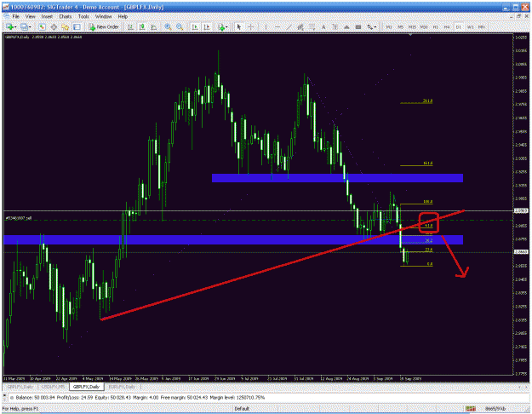Switch to W1 weekly timeframe
The width and height of the screenshot is (532, 414).
470,27
